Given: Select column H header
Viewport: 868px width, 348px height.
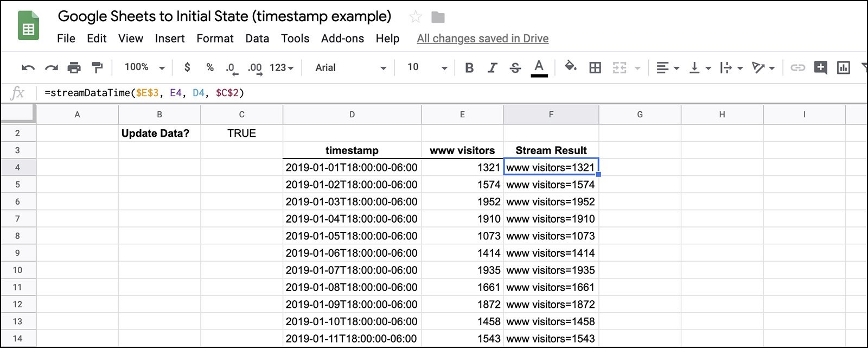Looking at the screenshot, I should (722, 115).
